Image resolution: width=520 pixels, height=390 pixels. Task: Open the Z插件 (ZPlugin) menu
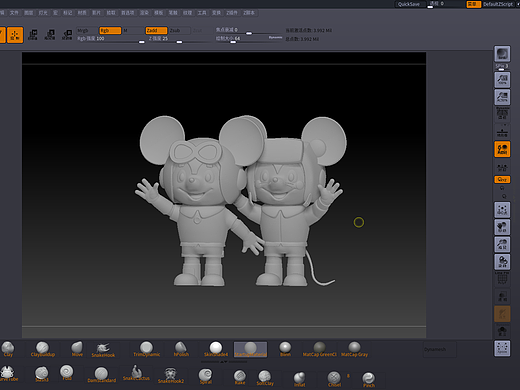232,13
